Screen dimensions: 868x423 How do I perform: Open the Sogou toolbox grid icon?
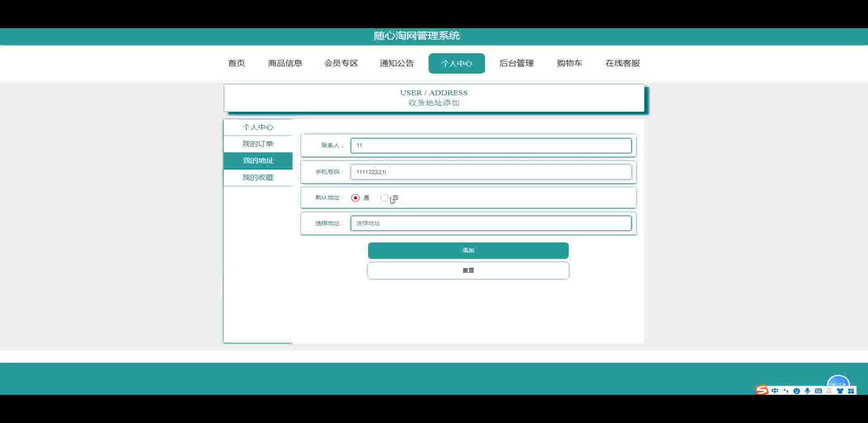pos(851,391)
